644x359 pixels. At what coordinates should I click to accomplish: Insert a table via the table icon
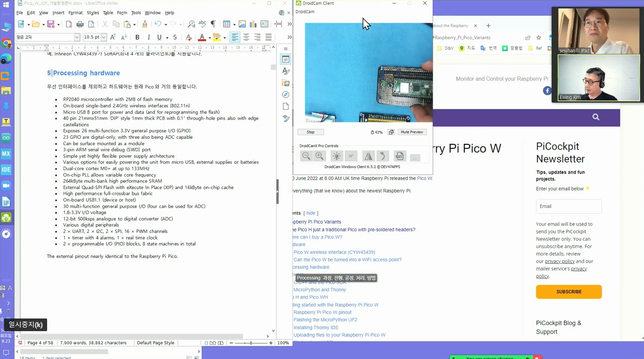(x=226, y=24)
